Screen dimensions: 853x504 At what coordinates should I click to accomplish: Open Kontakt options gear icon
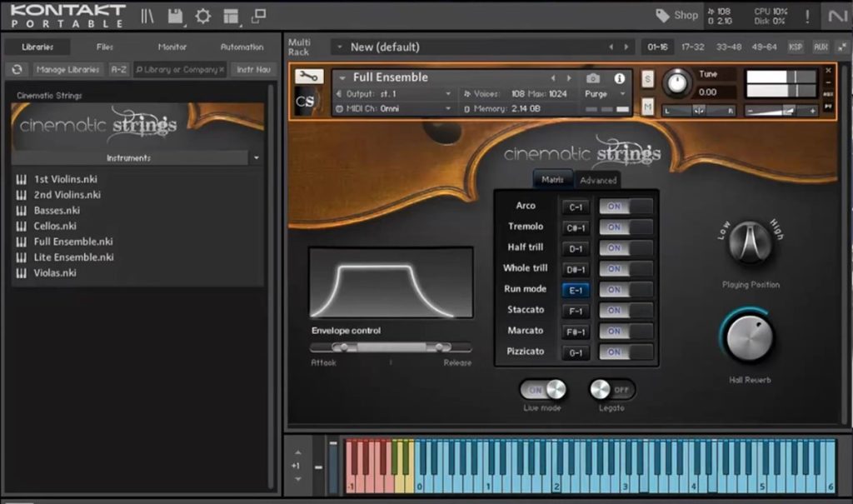pos(203,16)
